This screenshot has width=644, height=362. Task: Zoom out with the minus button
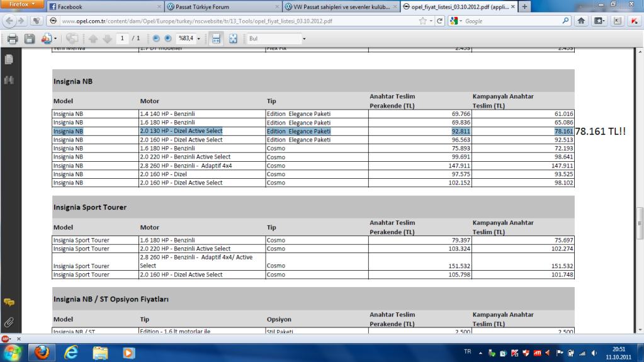point(156,38)
